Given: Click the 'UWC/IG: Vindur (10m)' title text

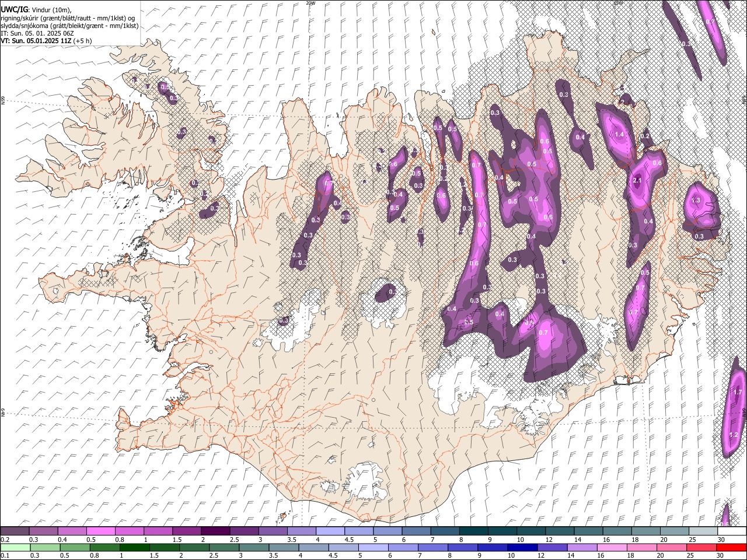Looking at the screenshot, I should pyautogui.click(x=36, y=10).
